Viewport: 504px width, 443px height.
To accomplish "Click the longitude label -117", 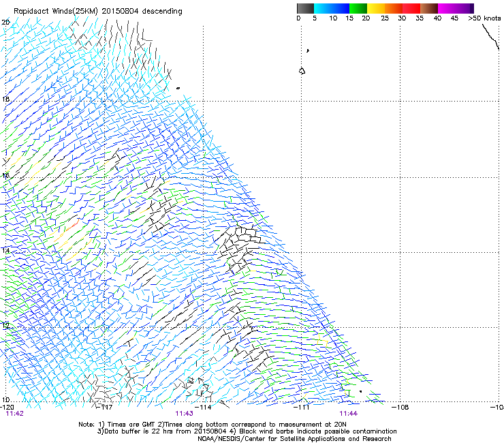I will [x=104, y=408].
